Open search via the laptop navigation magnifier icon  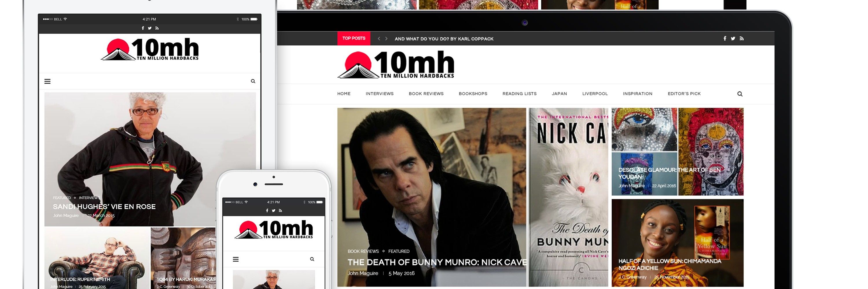(x=740, y=94)
